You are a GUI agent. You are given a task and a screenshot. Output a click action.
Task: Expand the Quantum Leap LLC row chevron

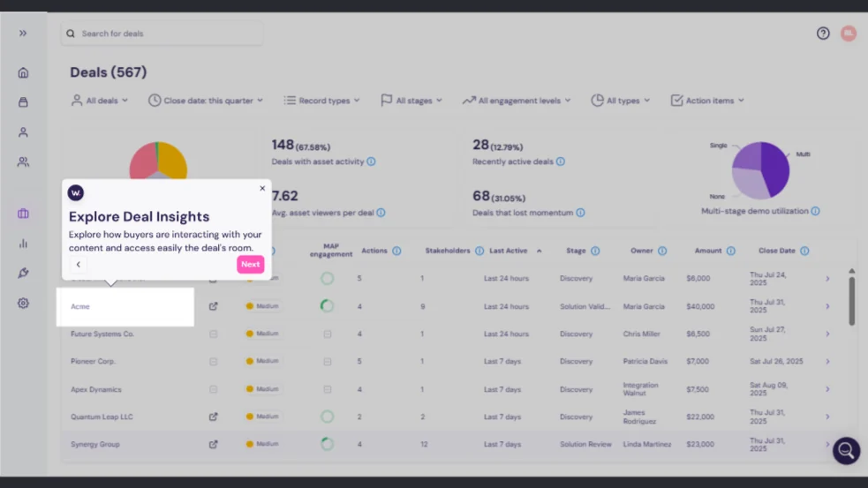click(827, 417)
